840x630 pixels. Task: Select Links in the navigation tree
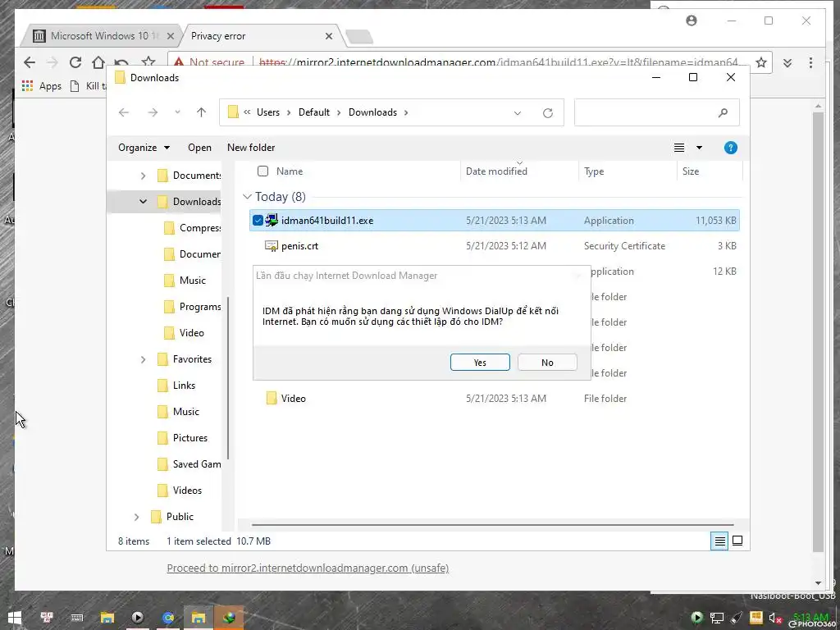click(x=184, y=386)
